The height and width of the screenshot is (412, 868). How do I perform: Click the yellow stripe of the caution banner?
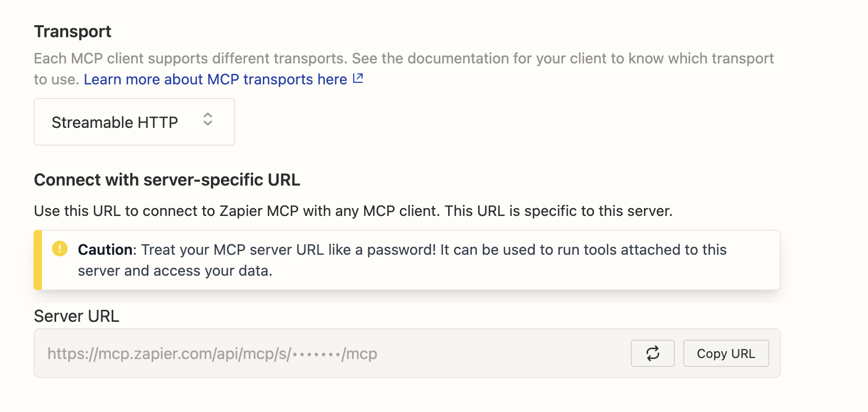pyautogui.click(x=38, y=260)
